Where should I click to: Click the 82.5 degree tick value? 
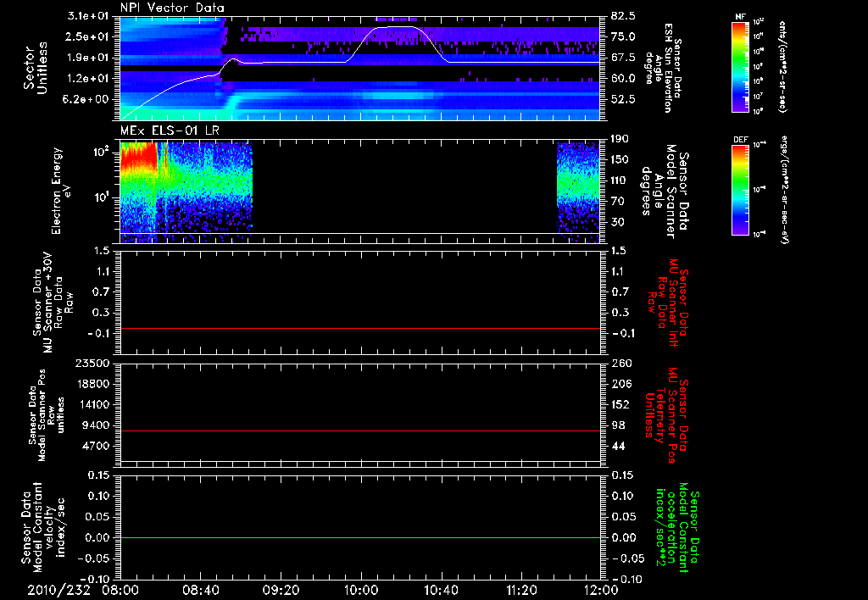(x=623, y=16)
